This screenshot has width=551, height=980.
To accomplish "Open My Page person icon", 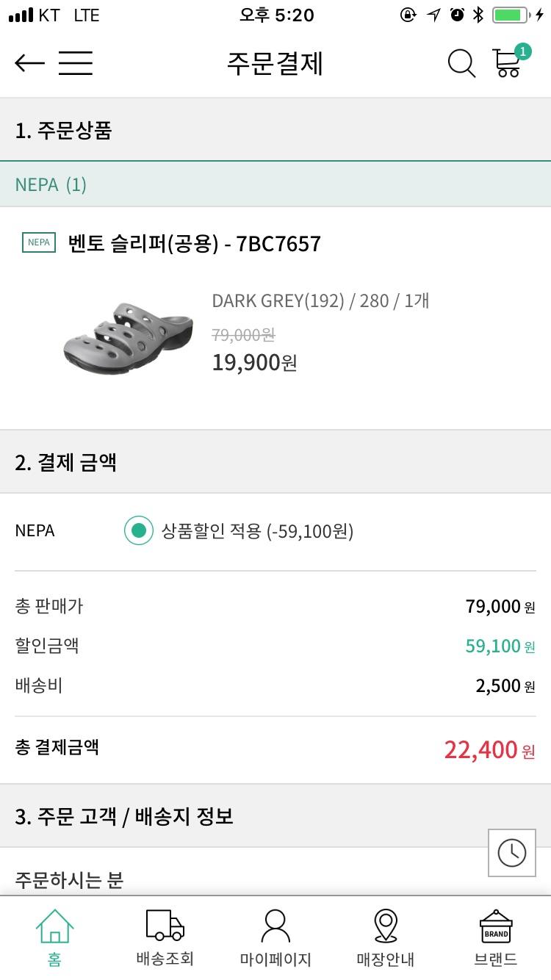I will point(275,937).
